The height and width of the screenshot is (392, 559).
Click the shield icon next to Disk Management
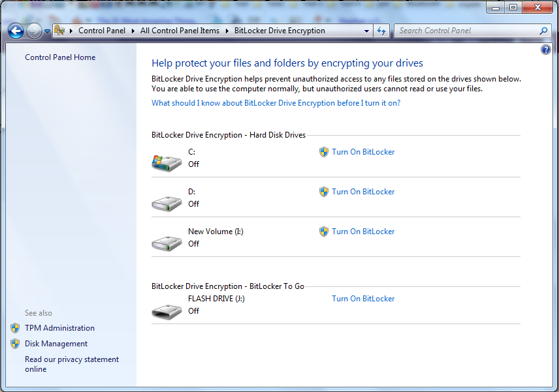pyautogui.click(x=15, y=344)
